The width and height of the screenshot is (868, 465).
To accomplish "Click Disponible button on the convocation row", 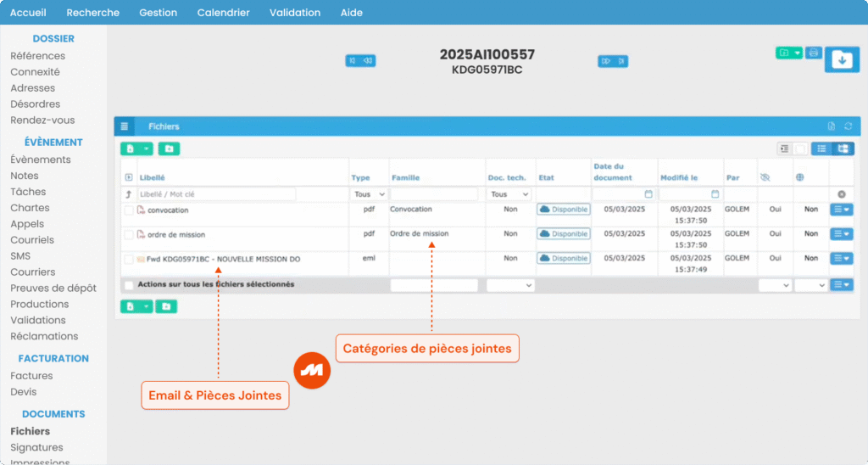I will click(x=564, y=210).
